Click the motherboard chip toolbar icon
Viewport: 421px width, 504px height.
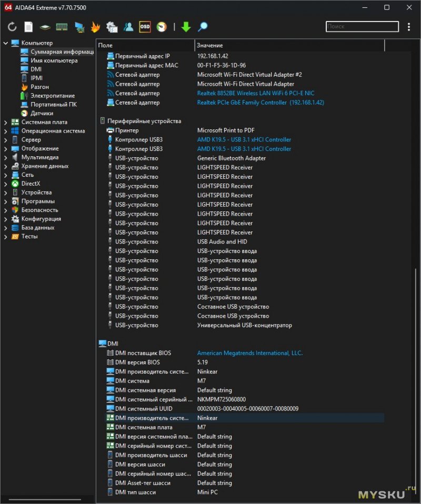[45, 27]
